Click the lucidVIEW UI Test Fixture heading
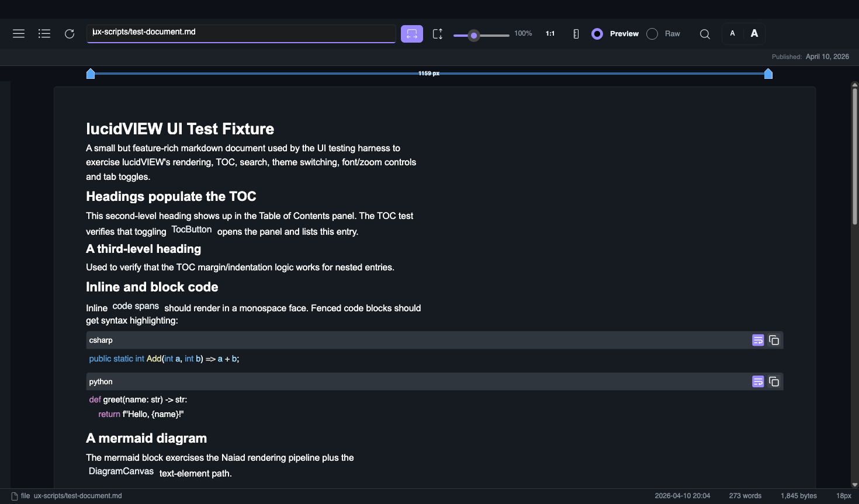The height and width of the screenshot is (504, 859). [180, 129]
